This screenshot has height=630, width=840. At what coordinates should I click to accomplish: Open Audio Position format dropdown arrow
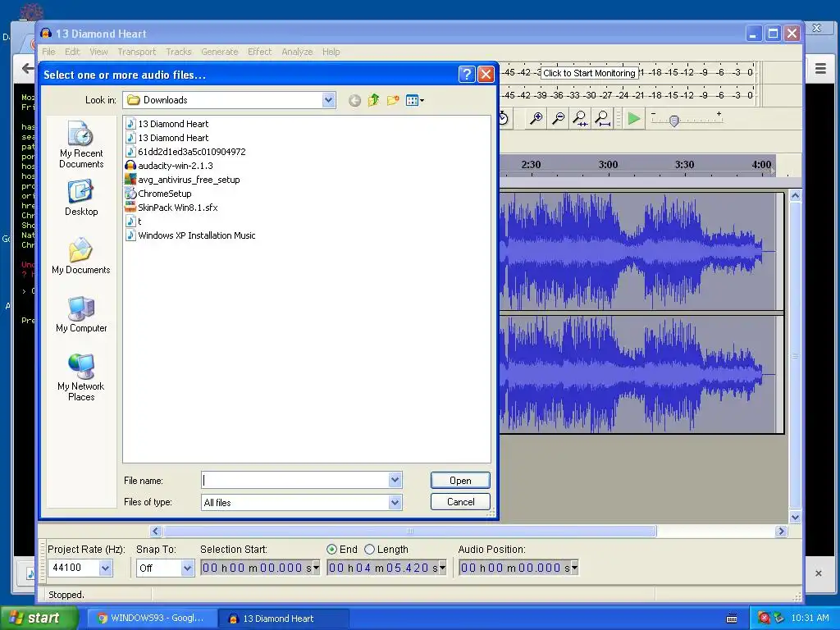575,568
